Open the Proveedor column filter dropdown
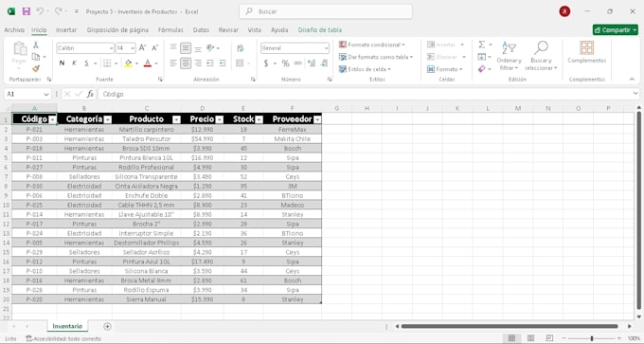The image size is (644, 344). (317, 119)
